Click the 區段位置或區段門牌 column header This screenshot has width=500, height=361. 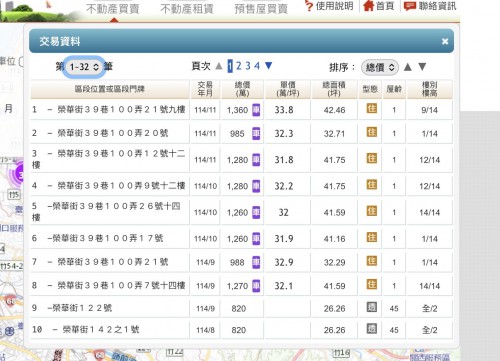pyautogui.click(x=110, y=89)
